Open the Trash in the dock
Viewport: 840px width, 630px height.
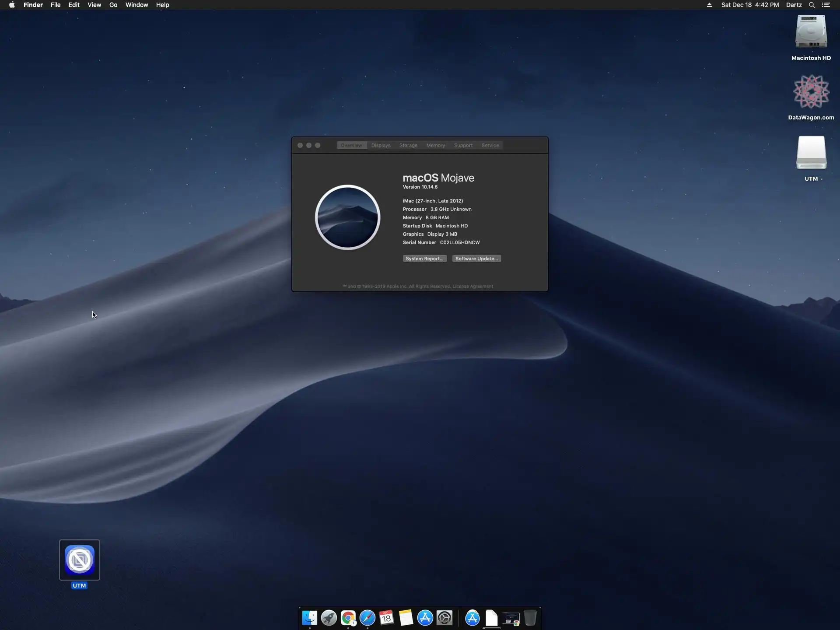point(530,618)
